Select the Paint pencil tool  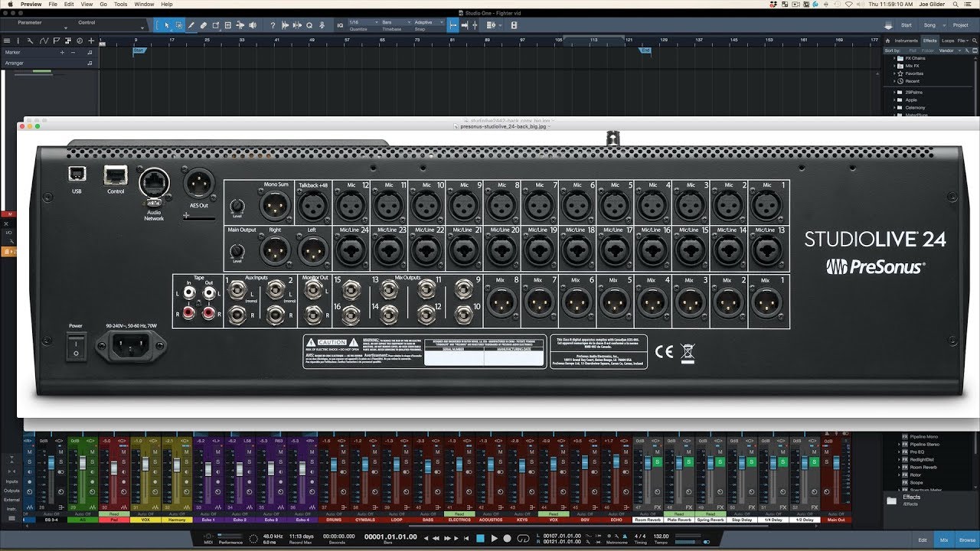[191, 25]
